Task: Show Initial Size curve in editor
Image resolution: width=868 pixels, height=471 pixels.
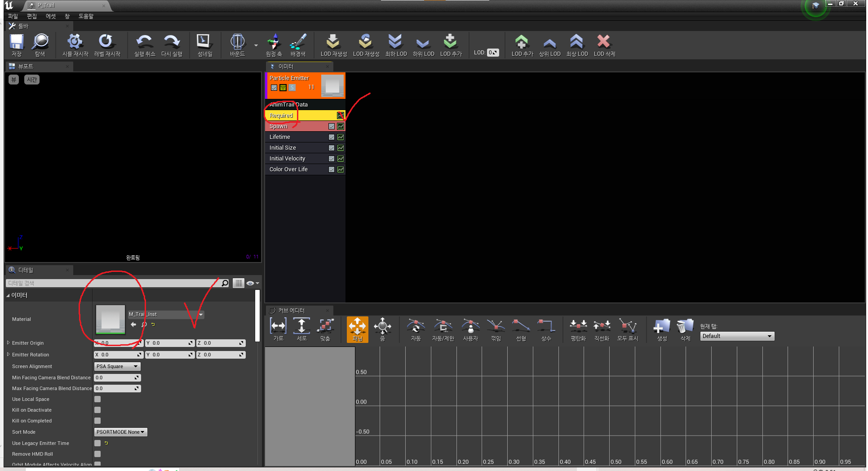Action: (x=341, y=148)
